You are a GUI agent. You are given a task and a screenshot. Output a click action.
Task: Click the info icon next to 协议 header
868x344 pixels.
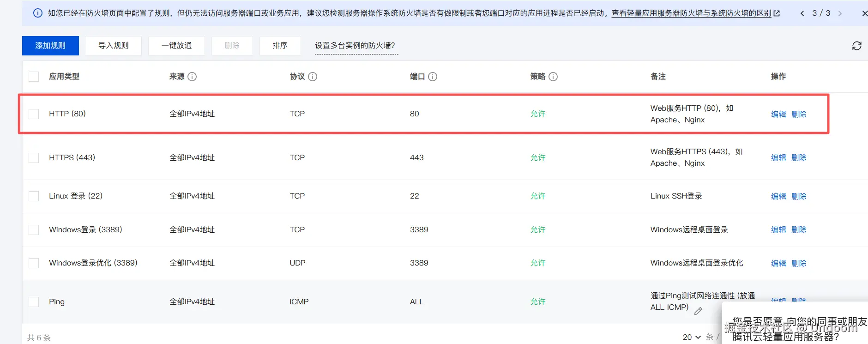tap(313, 77)
